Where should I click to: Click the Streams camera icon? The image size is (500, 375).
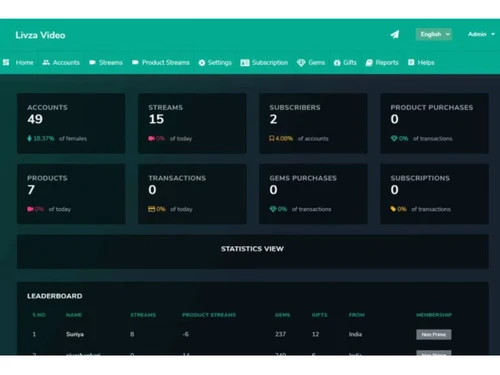pyautogui.click(x=92, y=62)
